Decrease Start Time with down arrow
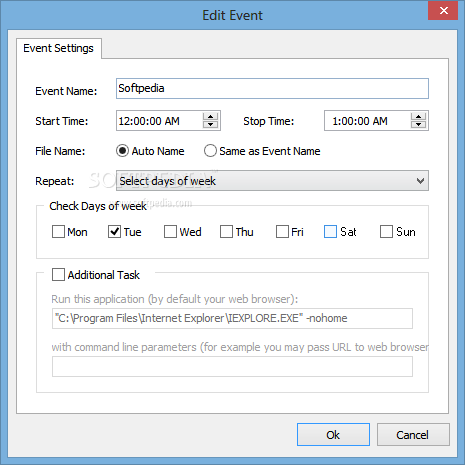 (x=210, y=125)
